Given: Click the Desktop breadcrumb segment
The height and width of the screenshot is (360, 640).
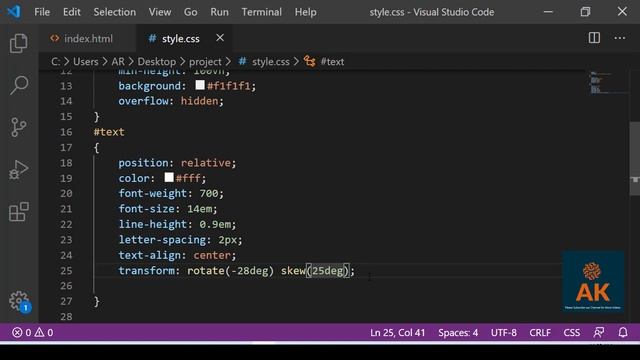Looking at the screenshot, I should pyautogui.click(x=157, y=62).
